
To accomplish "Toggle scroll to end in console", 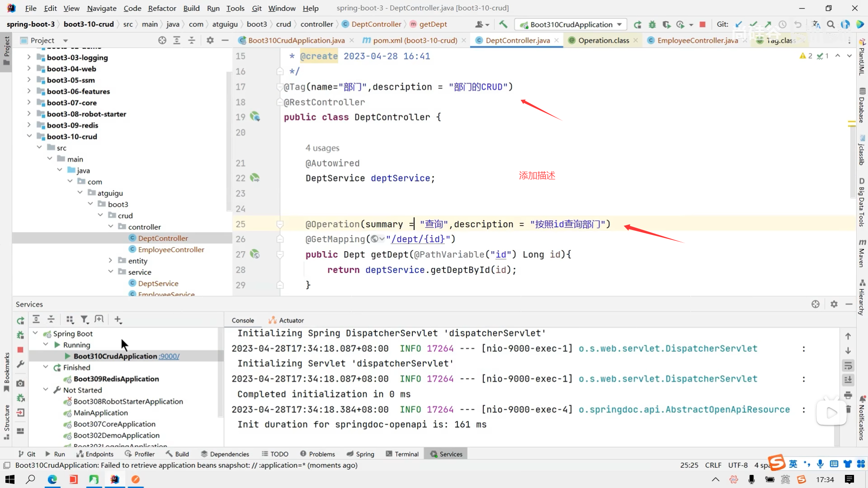I will pyautogui.click(x=848, y=380).
